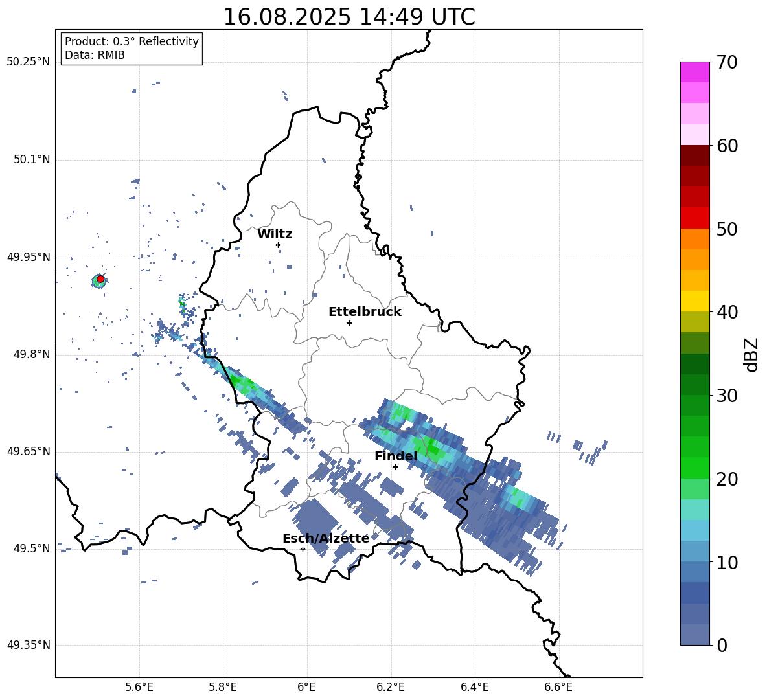Image resolution: width=767 pixels, height=700 pixels.
Task: Click the 6.6°E longitude label
Action: 558,687
